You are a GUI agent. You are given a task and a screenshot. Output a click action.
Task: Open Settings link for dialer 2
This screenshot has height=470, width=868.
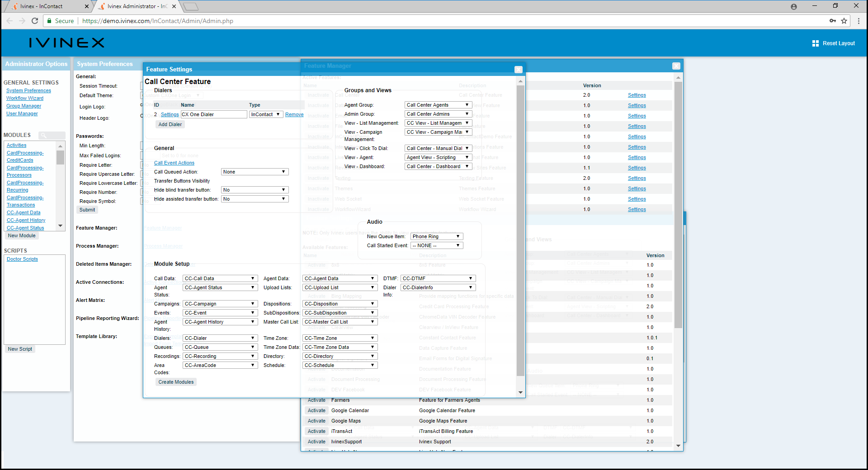point(170,114)
